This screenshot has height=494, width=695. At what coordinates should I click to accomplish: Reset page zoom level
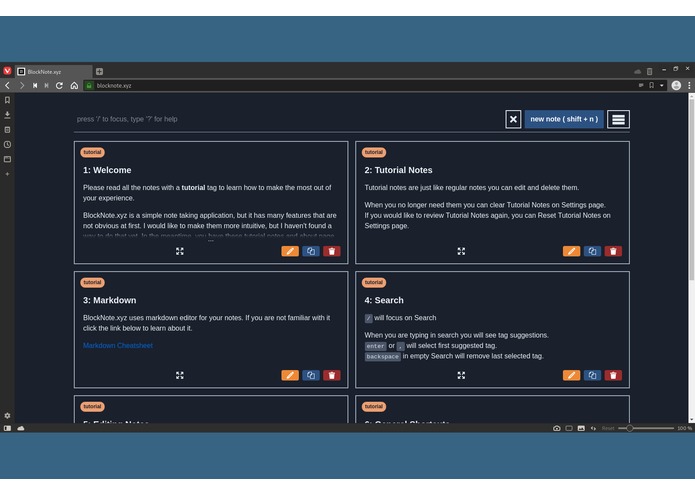(x=608, y=428)
